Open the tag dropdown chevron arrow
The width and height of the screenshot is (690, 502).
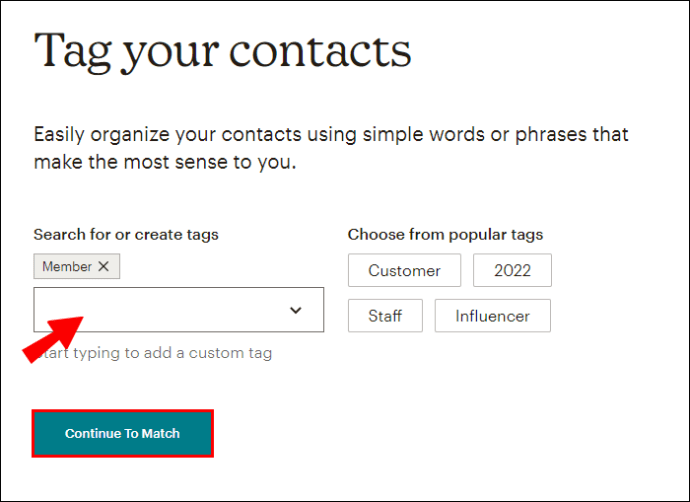click(296, 310)
